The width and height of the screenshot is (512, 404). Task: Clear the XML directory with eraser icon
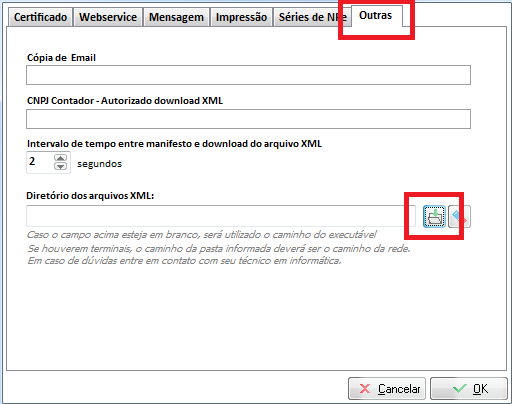pos(459,217)
